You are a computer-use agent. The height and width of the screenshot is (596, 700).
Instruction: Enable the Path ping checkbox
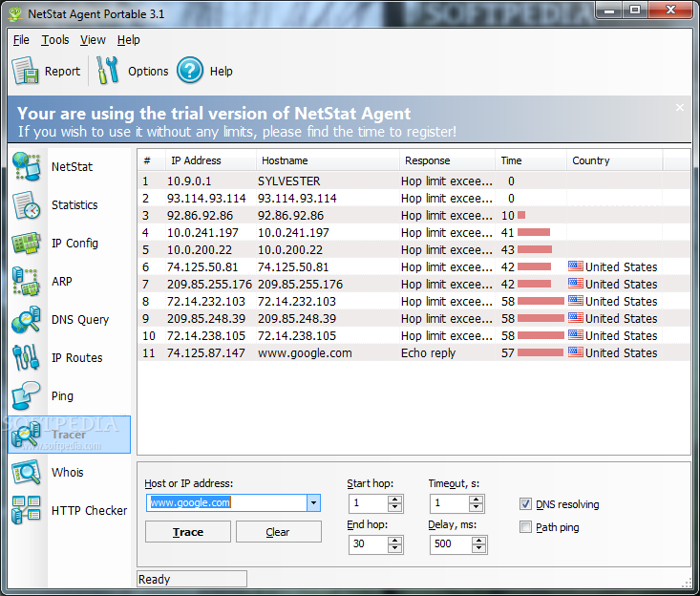(525, 527)
